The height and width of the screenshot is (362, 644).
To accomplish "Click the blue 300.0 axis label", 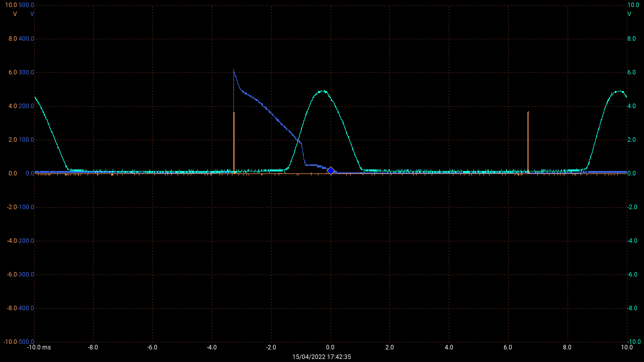I will tap(26, 72).
